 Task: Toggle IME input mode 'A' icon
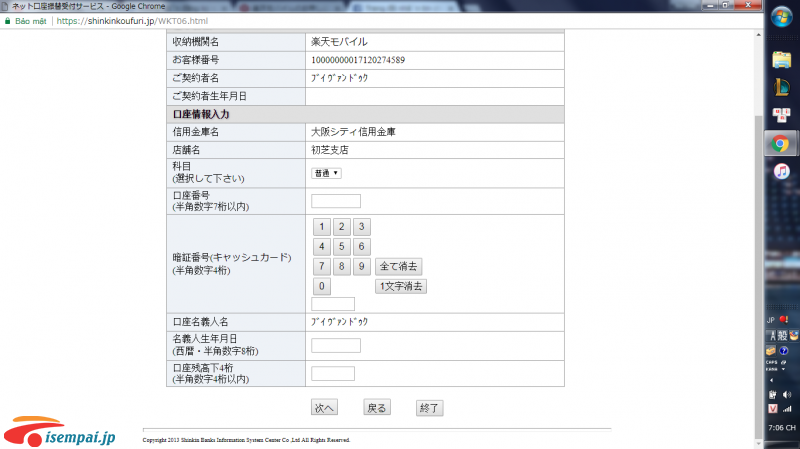click(x=772, y=336)
